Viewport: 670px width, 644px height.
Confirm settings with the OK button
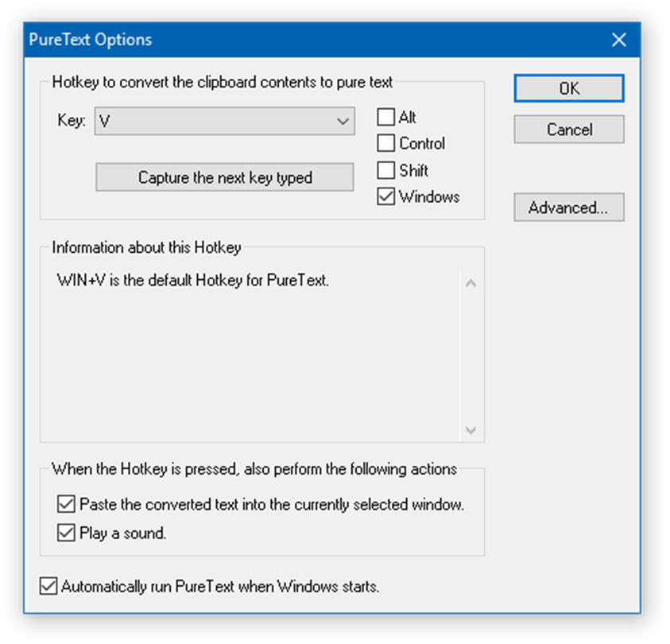568,88
